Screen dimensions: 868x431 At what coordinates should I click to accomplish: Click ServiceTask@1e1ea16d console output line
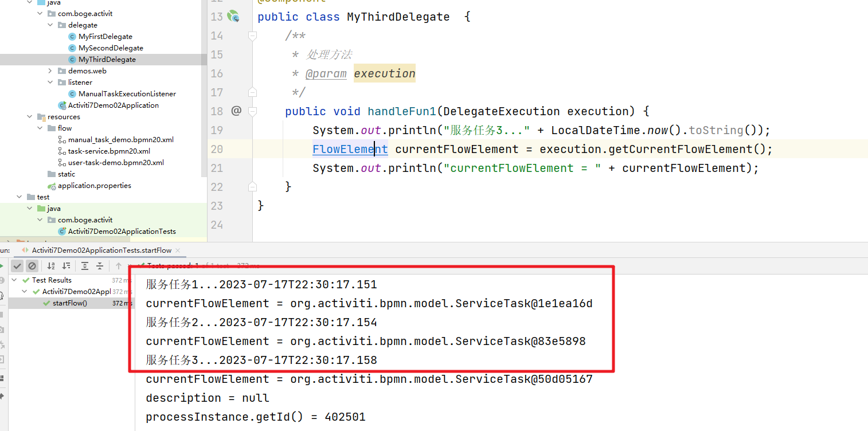369,303
